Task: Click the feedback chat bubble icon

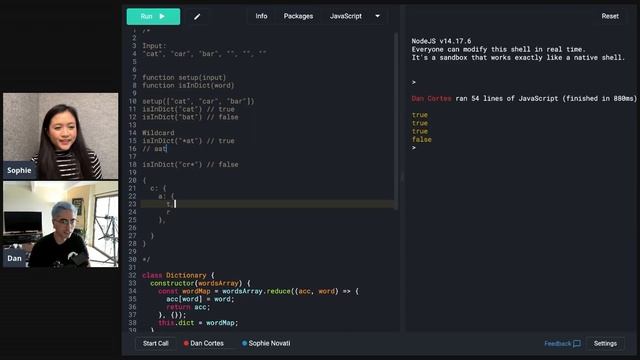Action: coord(577,344)
